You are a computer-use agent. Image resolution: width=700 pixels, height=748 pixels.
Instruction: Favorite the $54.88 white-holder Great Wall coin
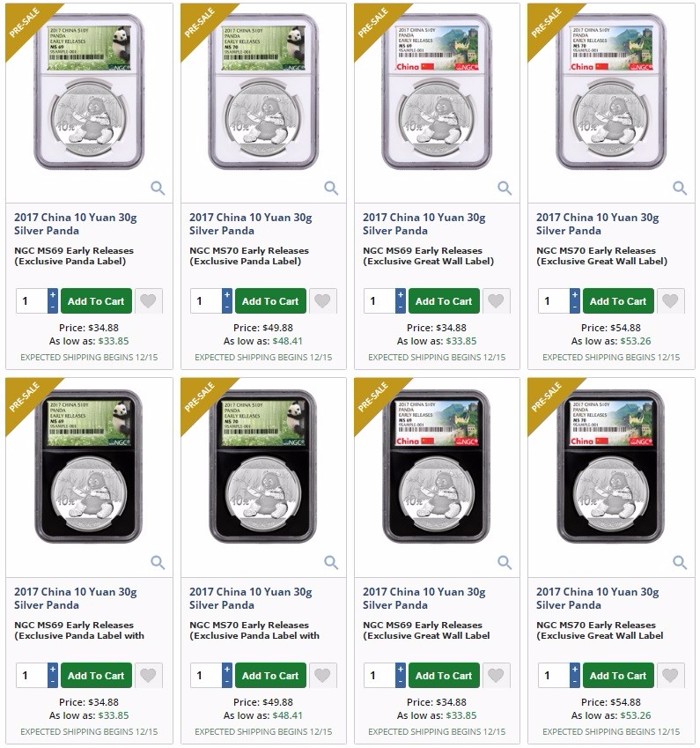coord(670,301)
